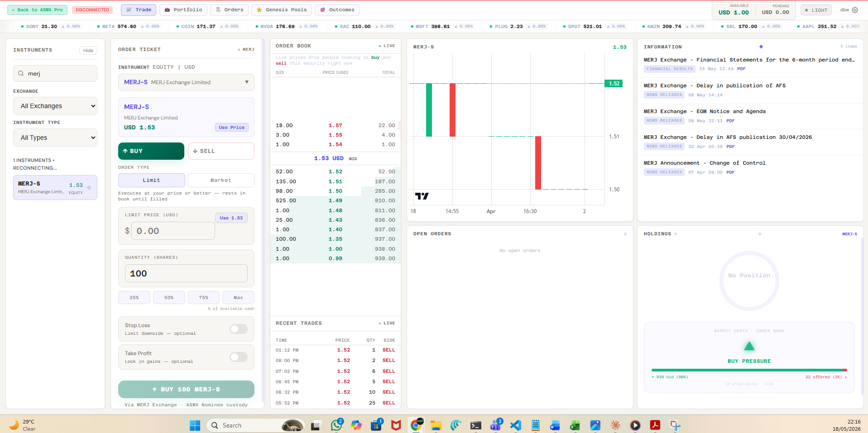Set quantity to Max available cash
The height and width of the screenshot is (433, 868).
(238, 298)
